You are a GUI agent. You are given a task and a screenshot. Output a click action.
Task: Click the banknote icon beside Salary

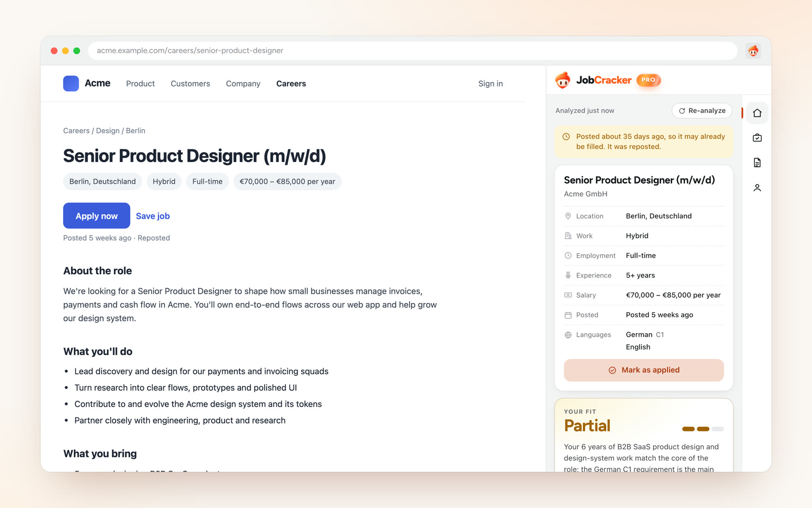coord(568,295)
